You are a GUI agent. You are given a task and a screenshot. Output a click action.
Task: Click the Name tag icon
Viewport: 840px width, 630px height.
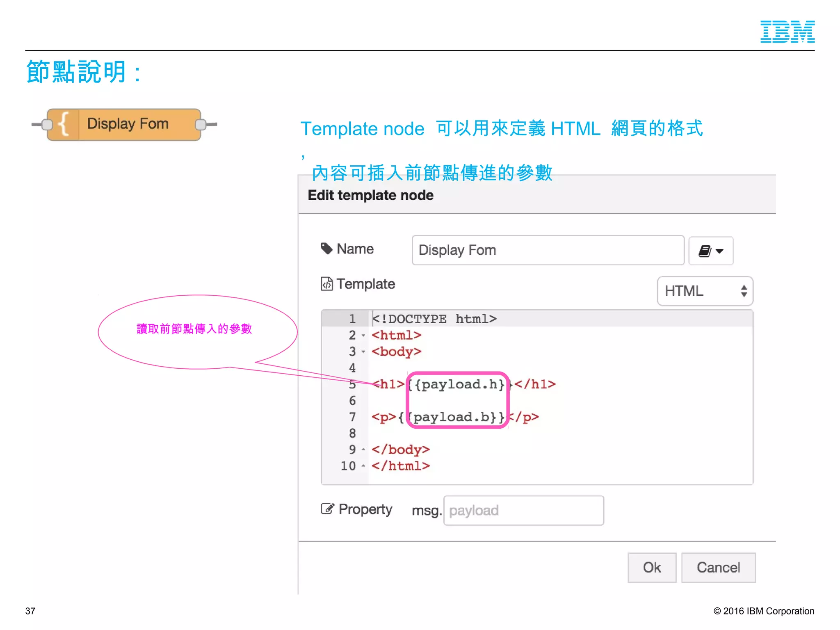pyautogui.click(x=326, y=249)
